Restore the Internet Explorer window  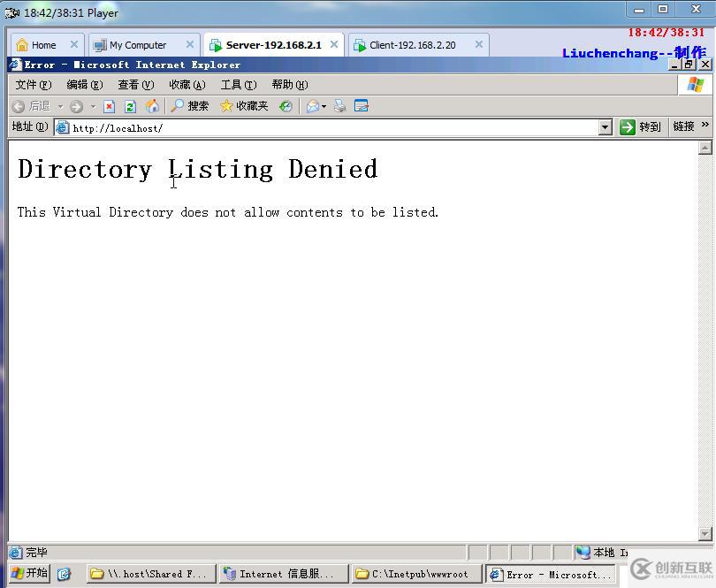click(x=689, y=65)
